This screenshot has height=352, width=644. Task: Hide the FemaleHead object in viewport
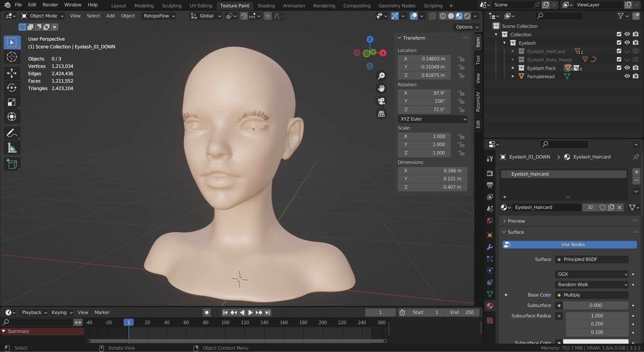point(627,76)
